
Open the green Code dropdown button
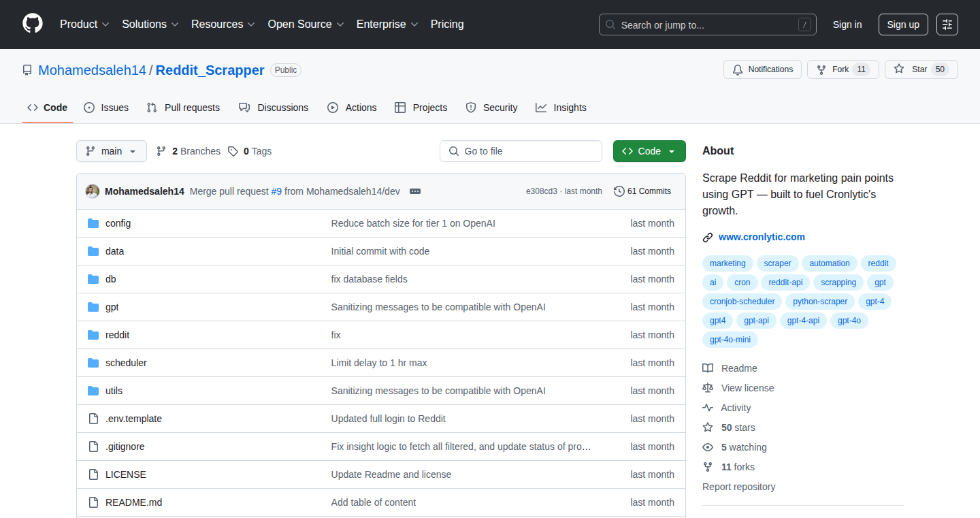649,151
